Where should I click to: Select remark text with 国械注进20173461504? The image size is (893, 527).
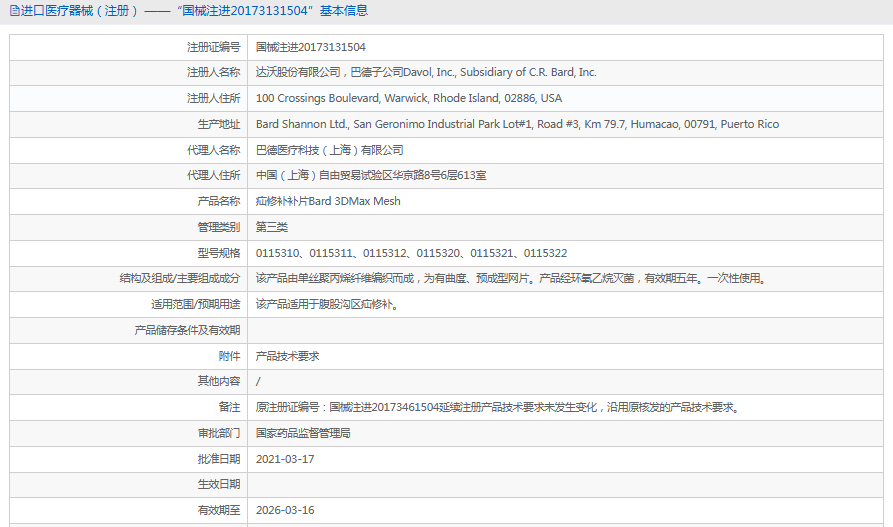(499, 407)
